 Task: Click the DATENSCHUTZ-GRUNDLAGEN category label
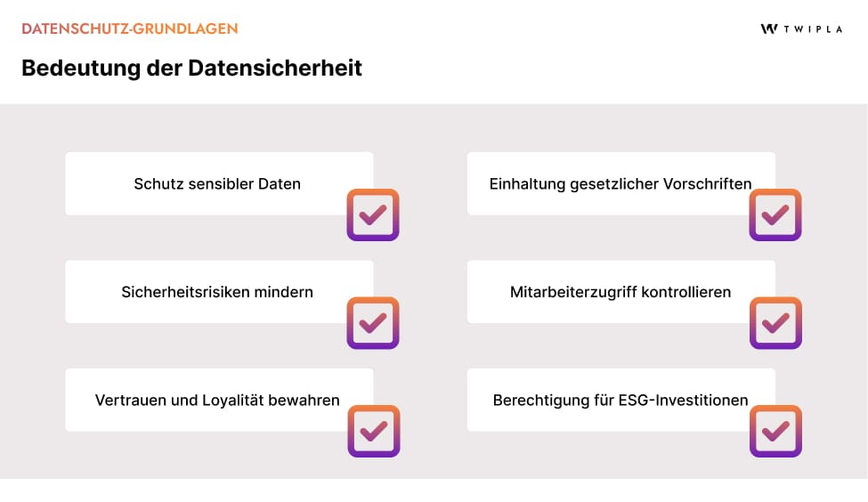(x=130, y=28)
